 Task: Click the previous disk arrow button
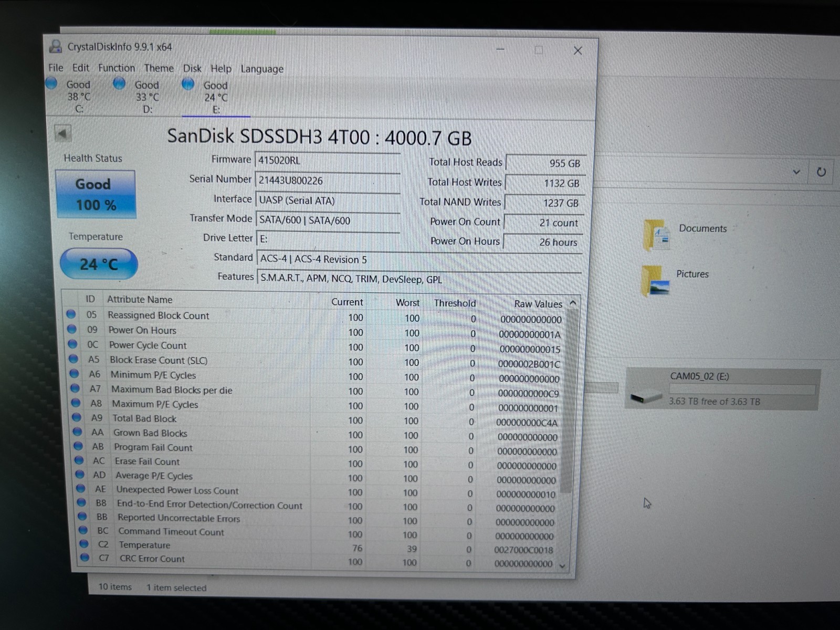coord(63,133)
